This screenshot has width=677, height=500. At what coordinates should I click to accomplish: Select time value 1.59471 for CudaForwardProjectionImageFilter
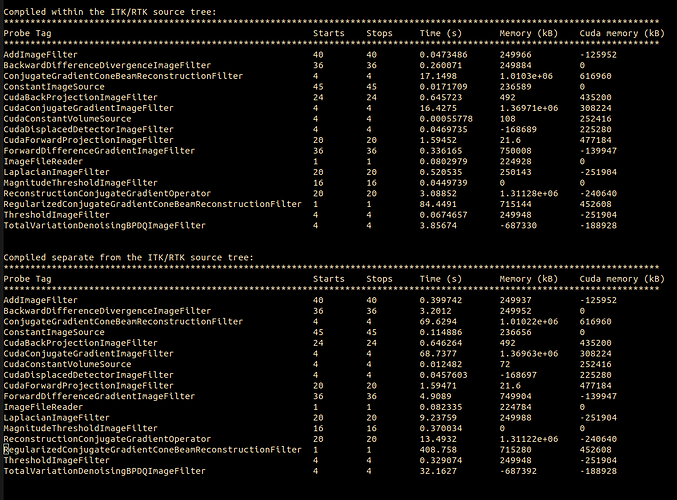click(438, 386)
